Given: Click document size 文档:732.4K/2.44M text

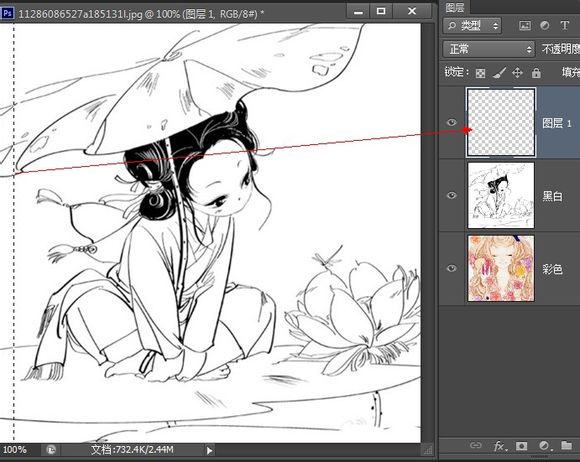Looking at the screenshot, I should click(132, 450).
